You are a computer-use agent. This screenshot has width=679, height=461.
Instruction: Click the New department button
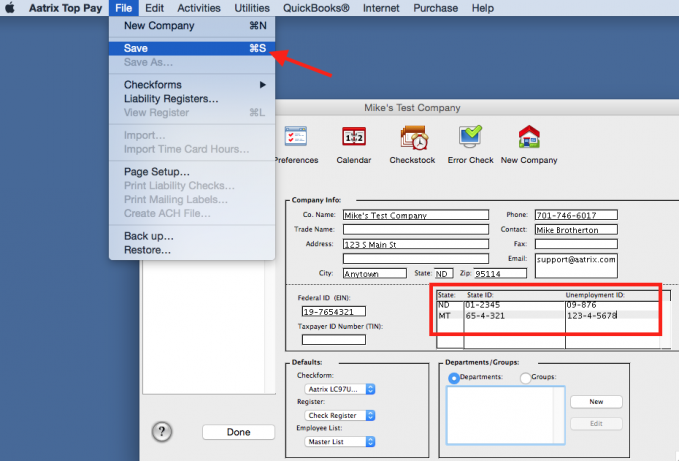(596, 401)
